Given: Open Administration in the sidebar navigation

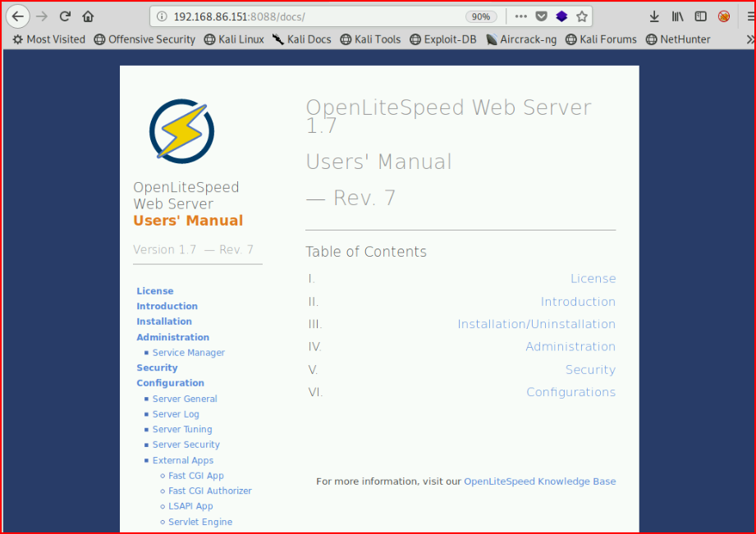Looking at the screenshot, I should pos(172,337).
